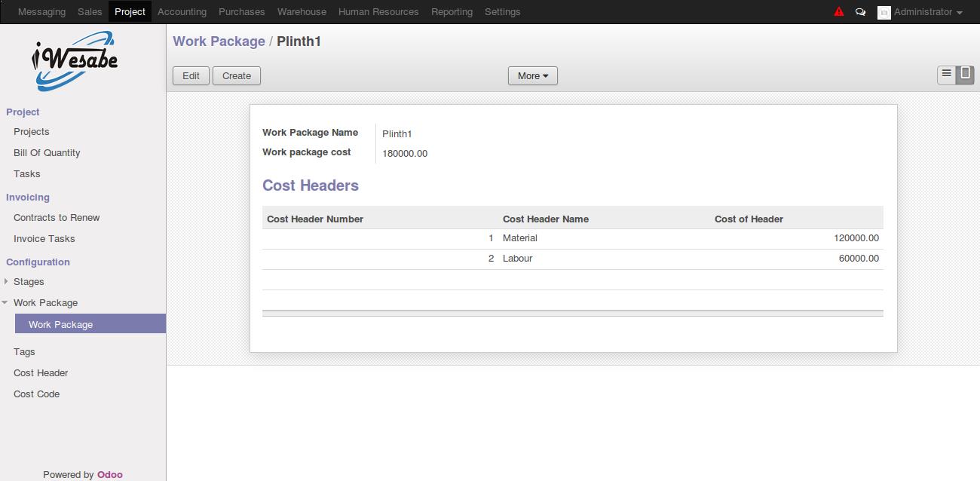The width and height of the screenshot is (980, 481).
Task: Click the Invoicing section heading
Action: coord(28,197)
